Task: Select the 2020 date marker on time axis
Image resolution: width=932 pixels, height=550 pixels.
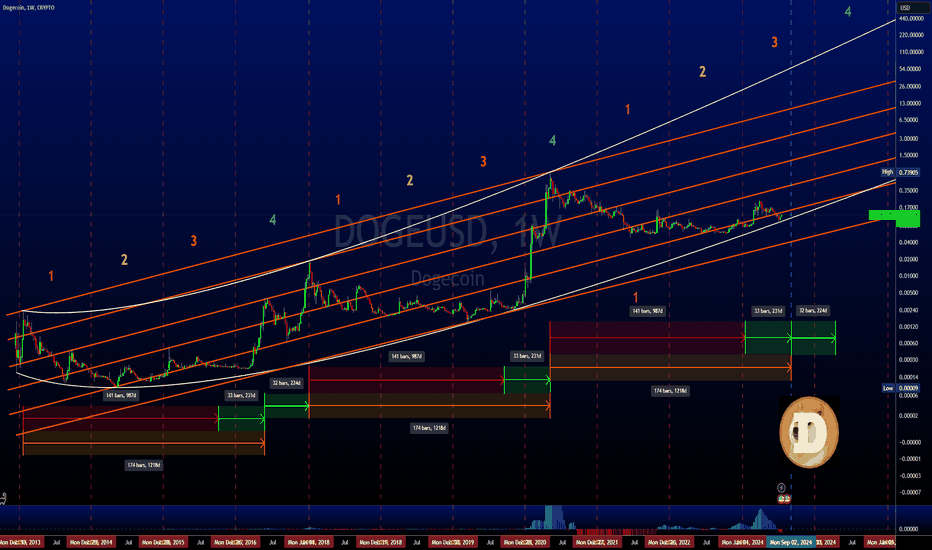Action: click(525, 542)
